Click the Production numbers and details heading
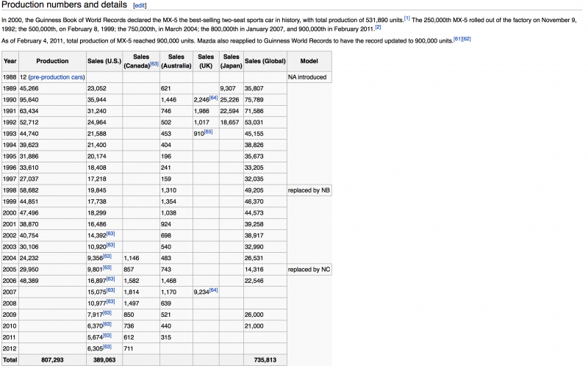 pos(65,6)
